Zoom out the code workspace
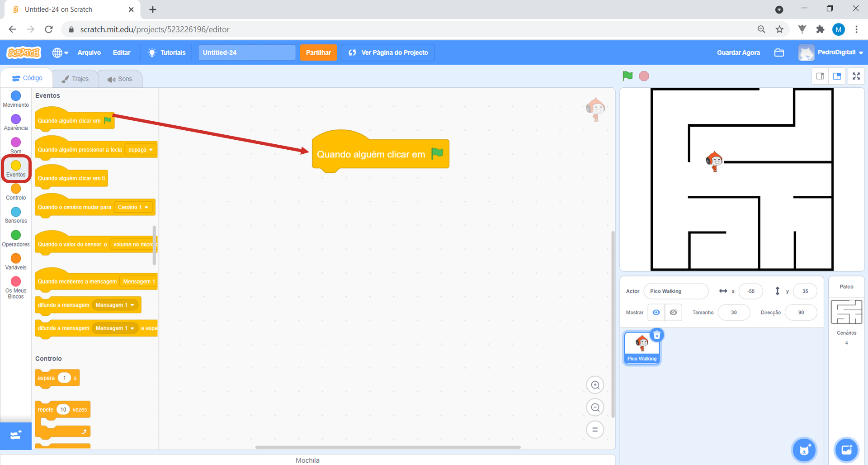Image resolution: width=868 pixels, height=465 pixels. [595, 408]
